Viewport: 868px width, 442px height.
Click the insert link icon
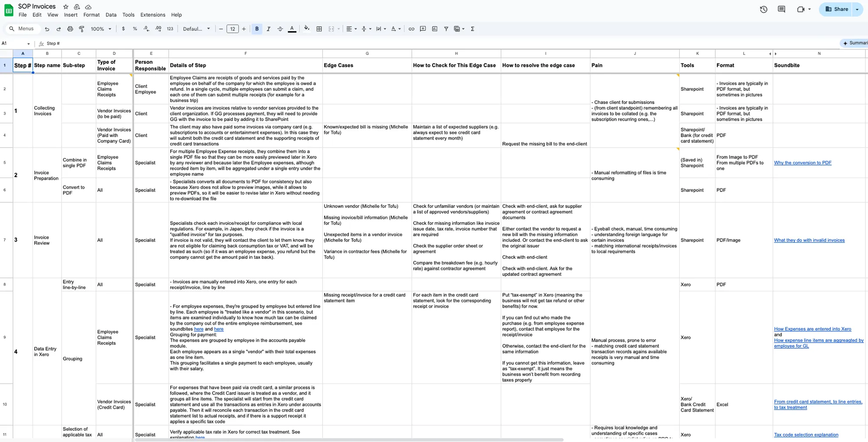point(411,29)
